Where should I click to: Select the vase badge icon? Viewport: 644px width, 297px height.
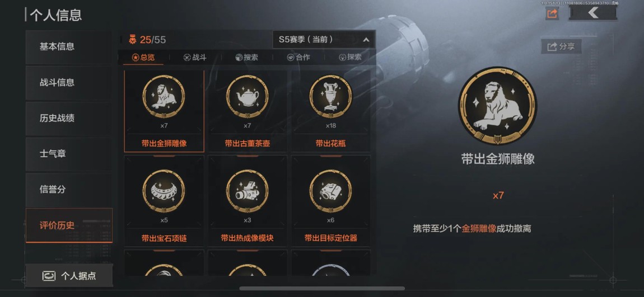point(330,96)
